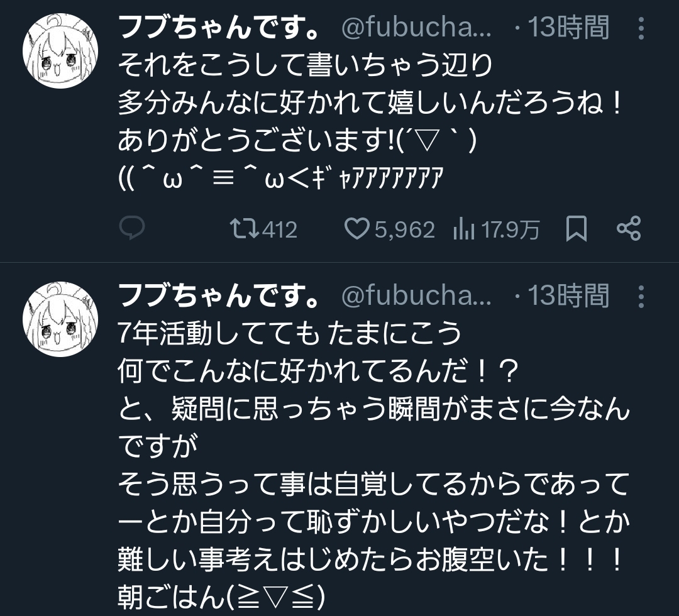Open the first tweet's three-dot menu
679x616 pixels.
point(641,28)
